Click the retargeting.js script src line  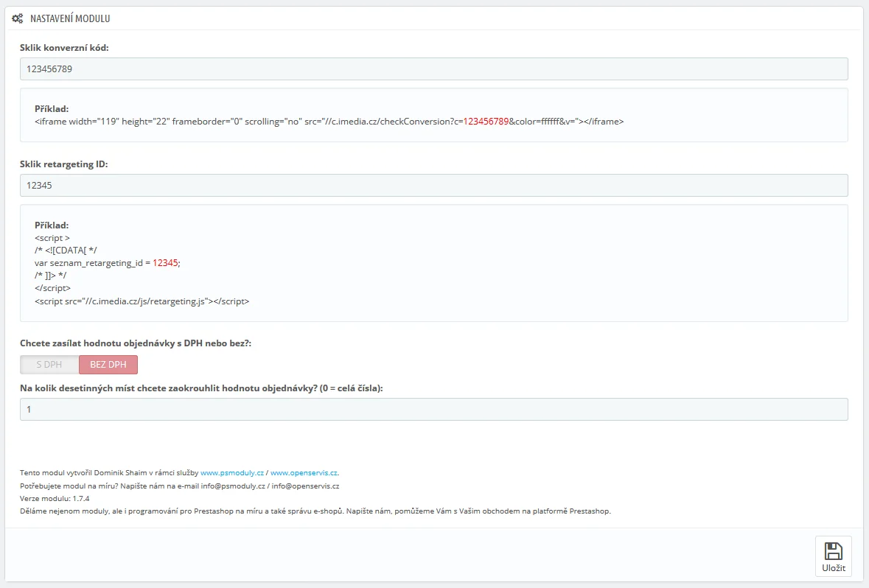pyautogui.click(x=142, y=301)
